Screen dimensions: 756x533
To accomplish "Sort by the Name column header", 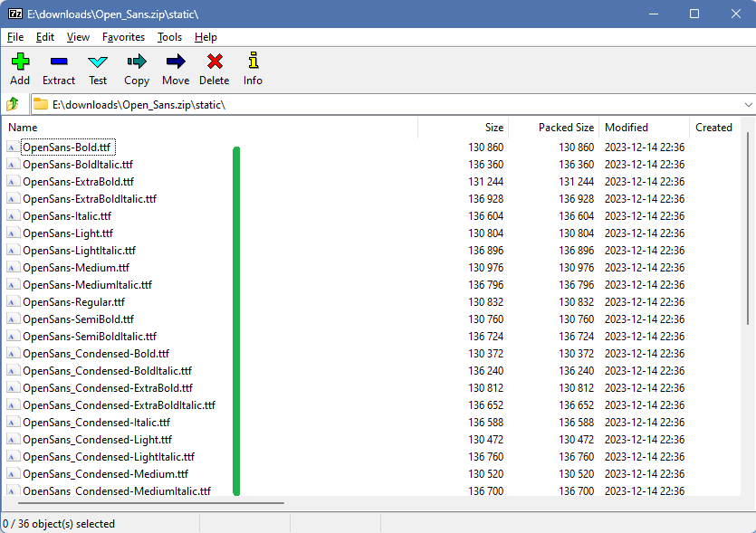I will pyautogui.click(x=210, y=128).
